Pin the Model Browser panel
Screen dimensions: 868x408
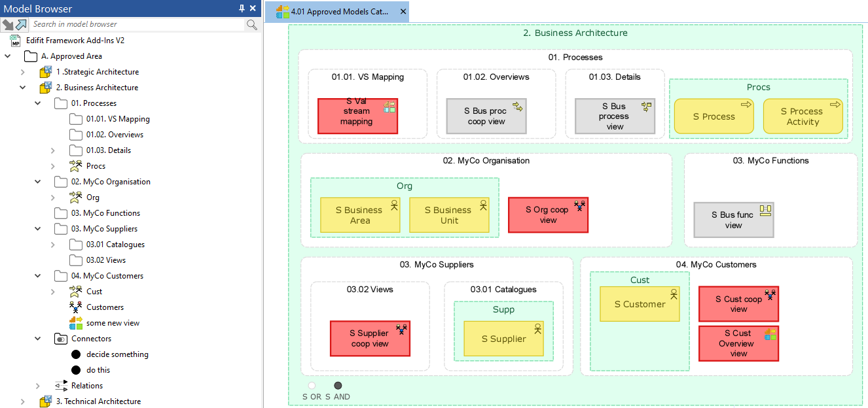[242, 8]
